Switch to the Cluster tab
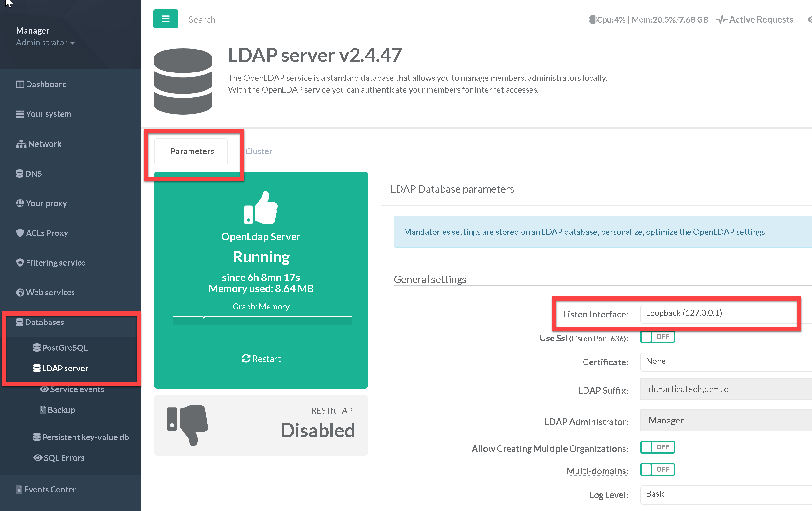Viewport: 812px width, 511px height. click(258, 151)
